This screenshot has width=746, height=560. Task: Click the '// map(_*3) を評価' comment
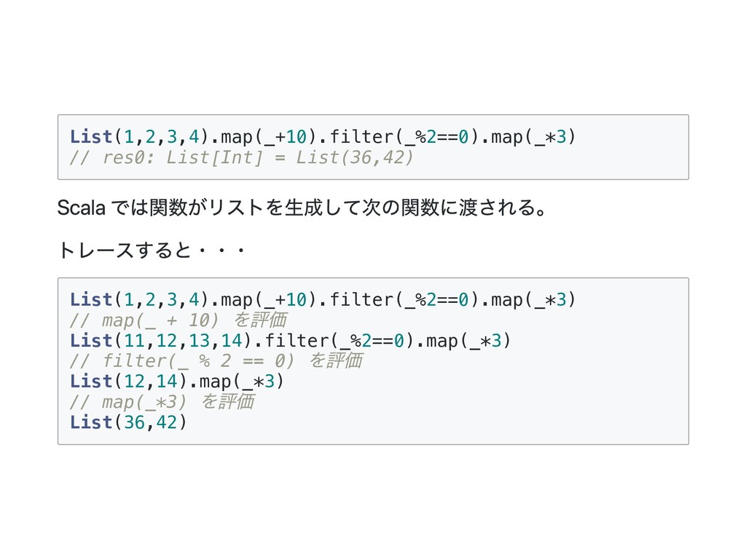coord(162,401)
